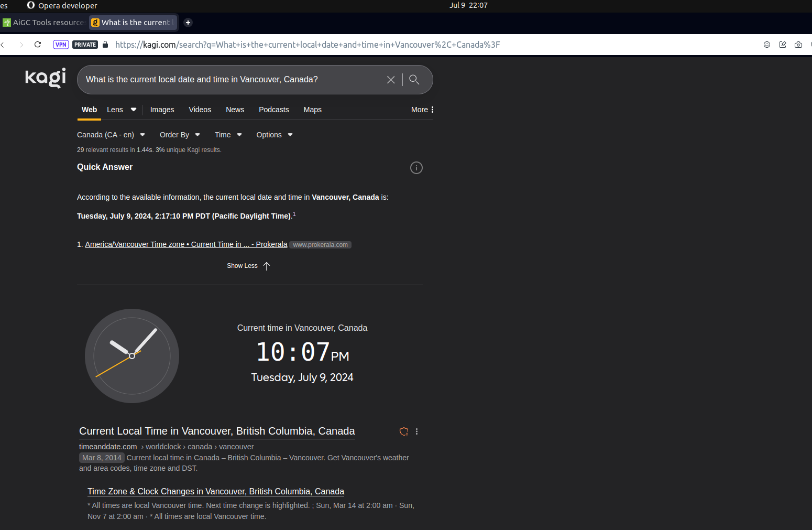812x530 pixels.
Task: Open the Time filter dropdown
Action: pos(228,135)
